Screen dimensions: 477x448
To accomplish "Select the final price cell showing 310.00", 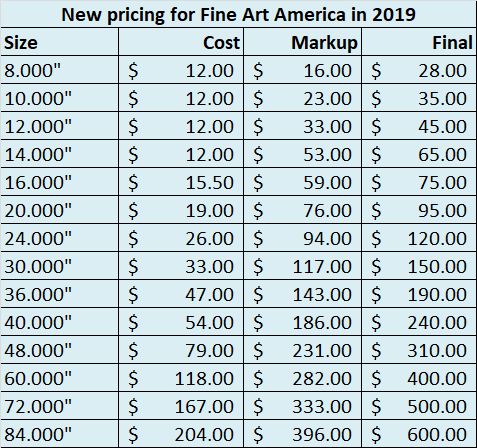I will pyautogui.click(x=419, y=350).
